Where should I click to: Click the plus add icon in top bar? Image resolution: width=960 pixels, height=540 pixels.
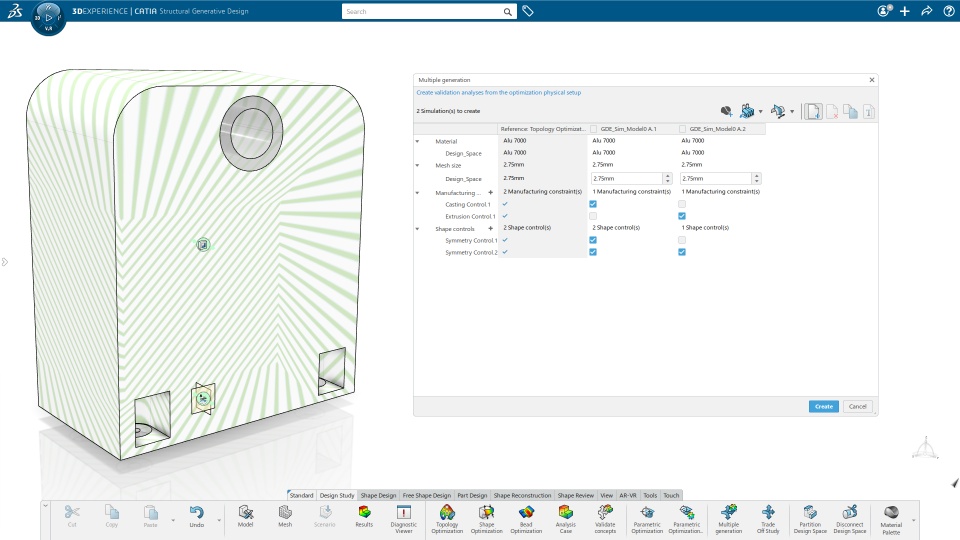[x=905, y=11]
